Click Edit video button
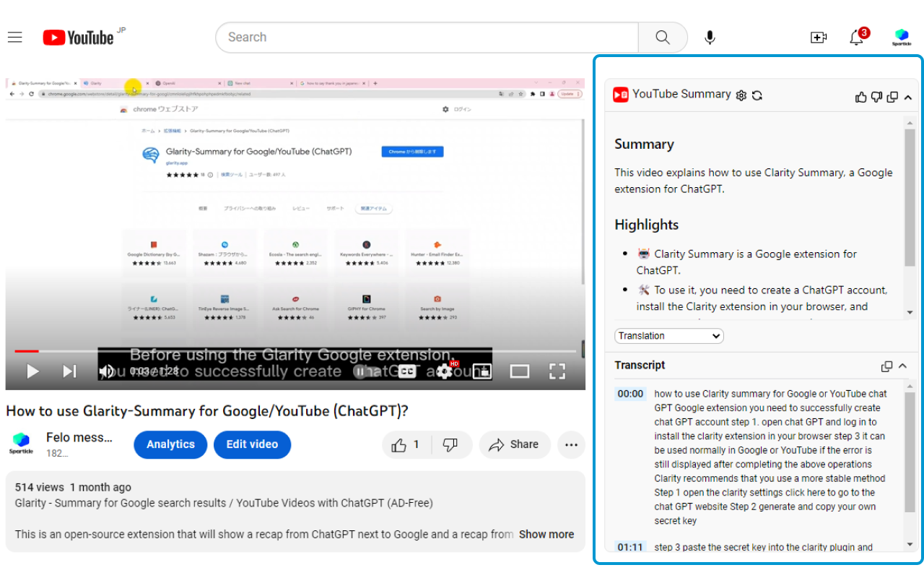 click(x=252, y=445)
